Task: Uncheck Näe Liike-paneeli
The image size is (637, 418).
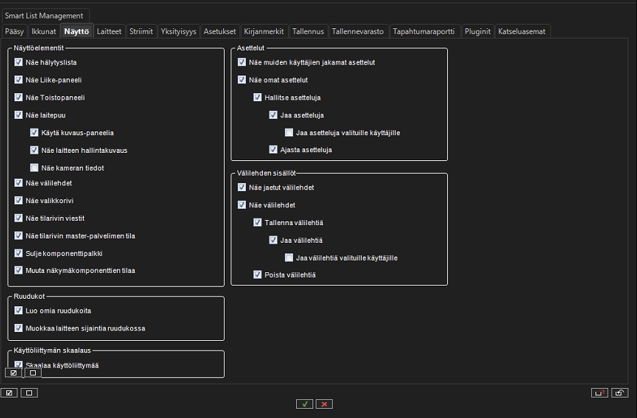Action: [18, 80]
